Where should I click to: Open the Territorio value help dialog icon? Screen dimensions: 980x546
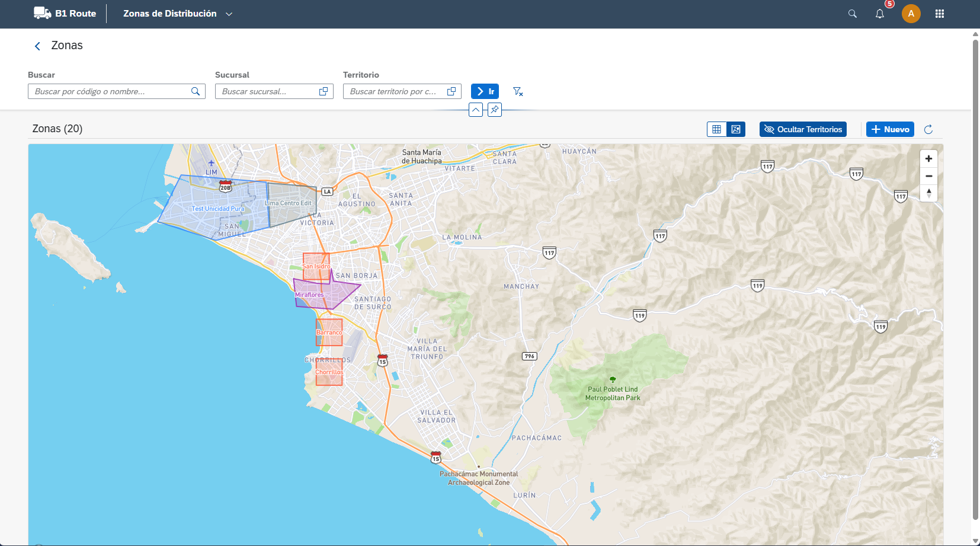[x=451, y=91]
